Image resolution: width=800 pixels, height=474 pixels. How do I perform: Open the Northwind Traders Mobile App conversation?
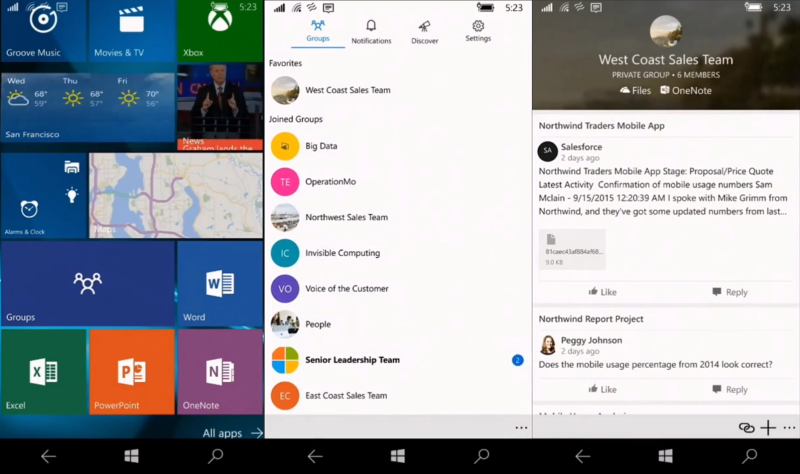(602, 126)
